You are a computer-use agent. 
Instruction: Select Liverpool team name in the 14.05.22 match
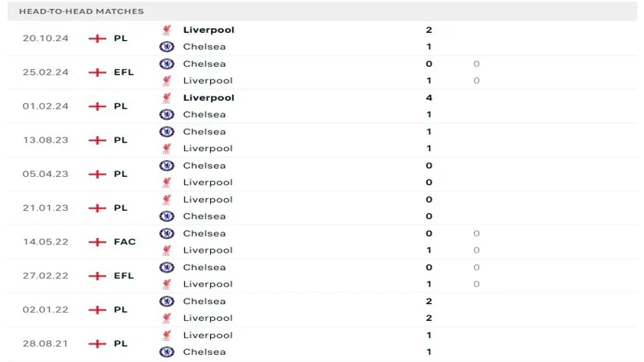pyautogui.click(x=208, y=250)
